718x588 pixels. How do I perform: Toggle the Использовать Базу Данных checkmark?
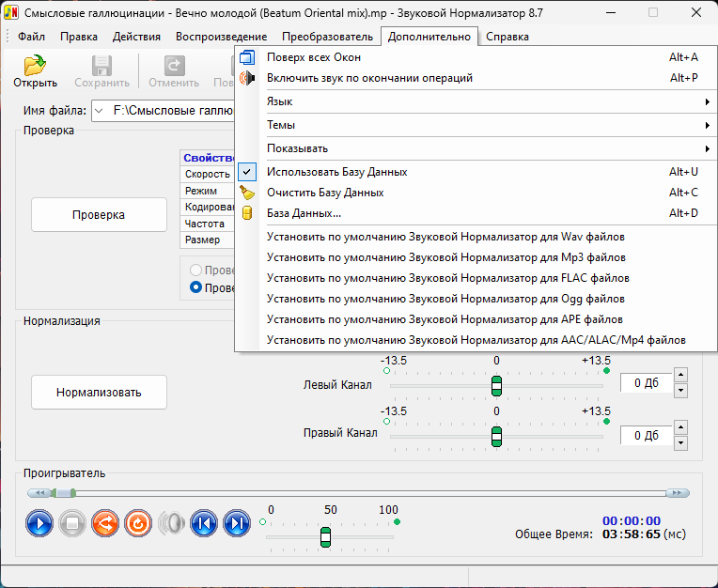point(247,172)
